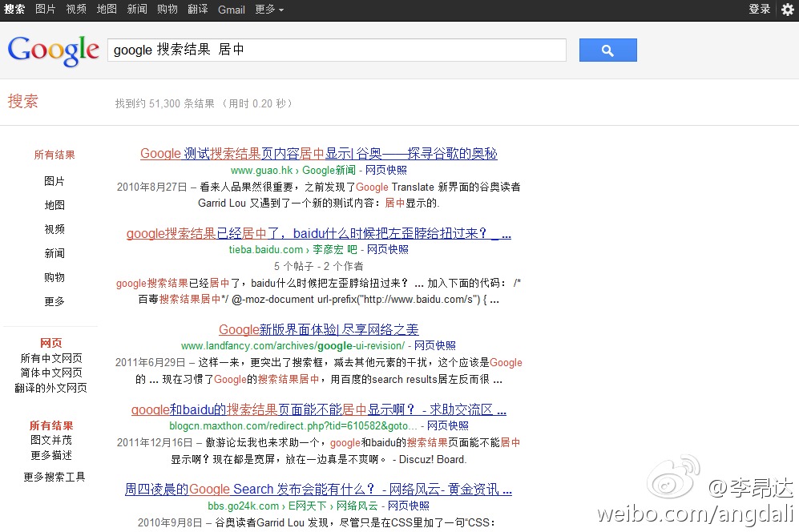Open 新闻 in the top navigation bar

point(137,9)
